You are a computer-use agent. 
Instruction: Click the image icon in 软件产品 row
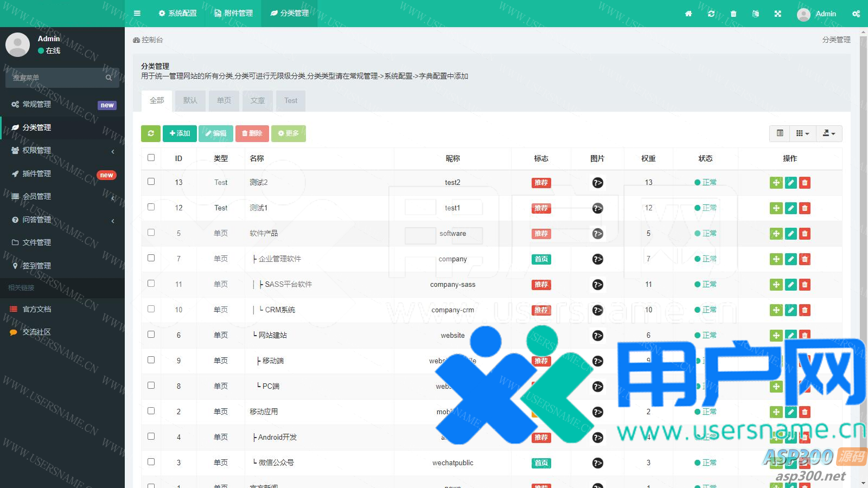pos(597,234)
